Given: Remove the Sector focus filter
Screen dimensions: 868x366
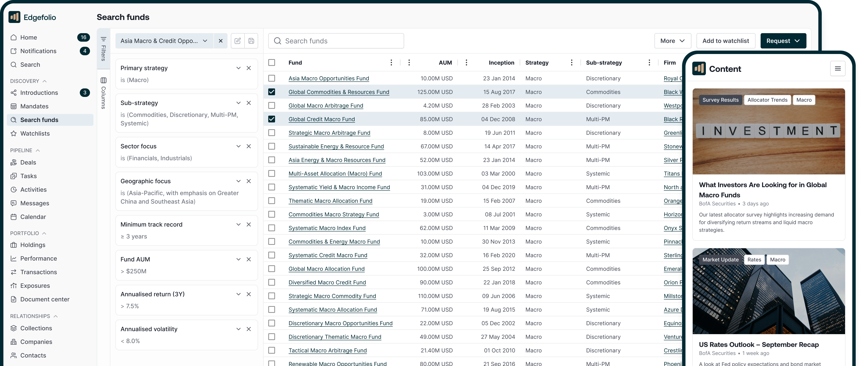Looking at the screenshot, I should click(x=249, y=146).
